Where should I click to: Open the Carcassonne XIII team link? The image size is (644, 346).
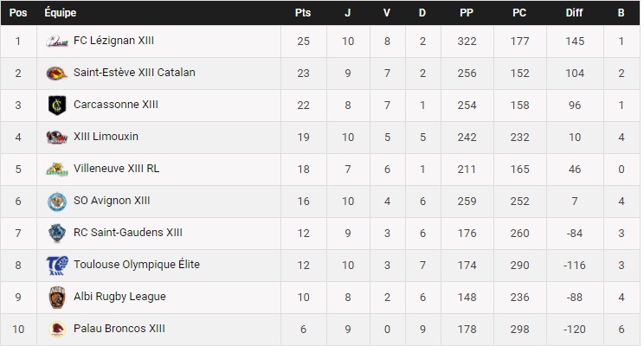click(x=116, y=105)
